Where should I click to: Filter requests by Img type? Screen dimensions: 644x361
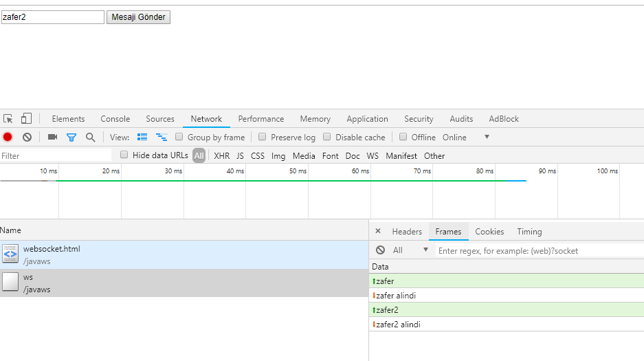[x=278, y=155]
